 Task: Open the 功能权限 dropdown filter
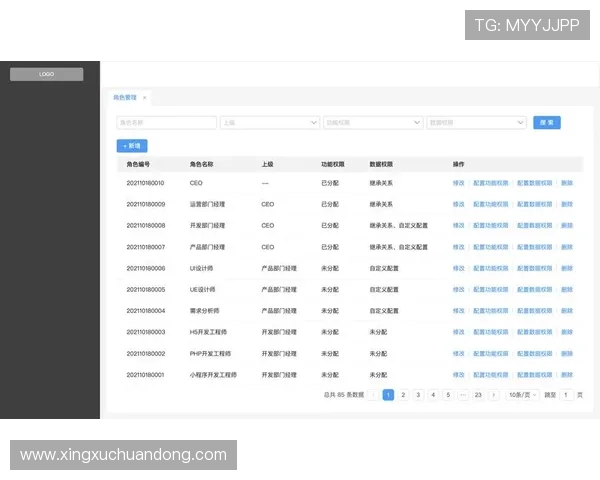[373, 122]
